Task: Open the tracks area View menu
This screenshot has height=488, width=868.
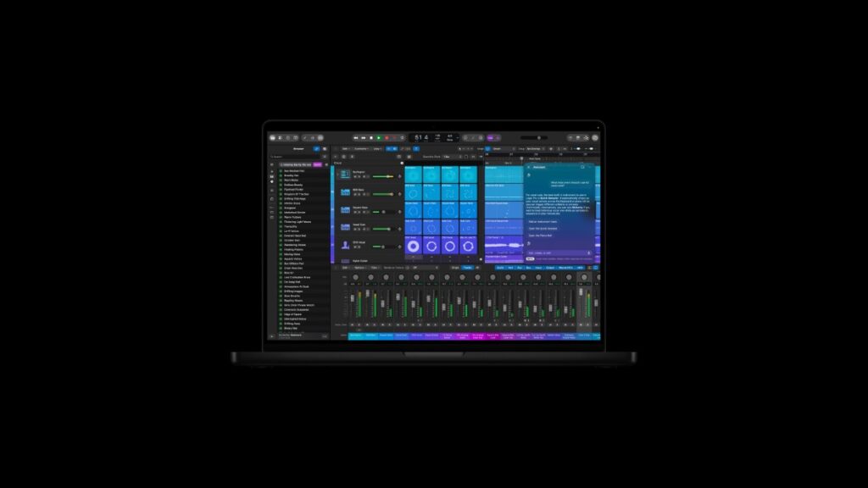Action: [x=377, y=149]
